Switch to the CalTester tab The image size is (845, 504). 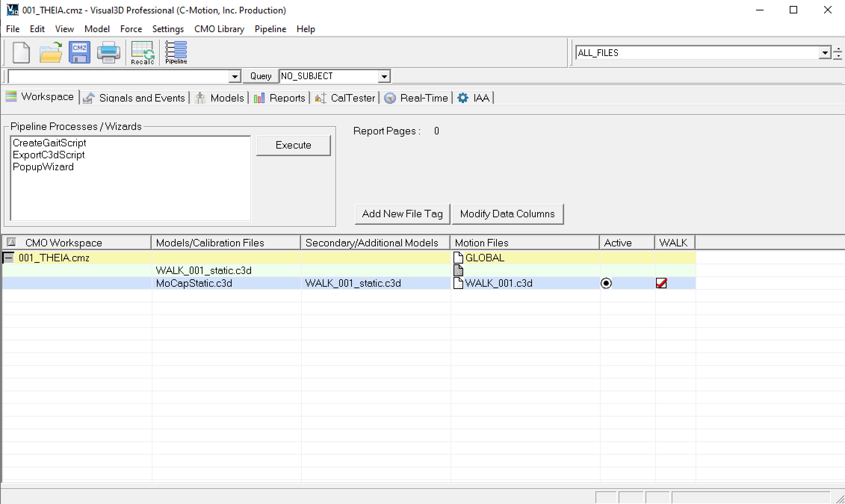345,98
